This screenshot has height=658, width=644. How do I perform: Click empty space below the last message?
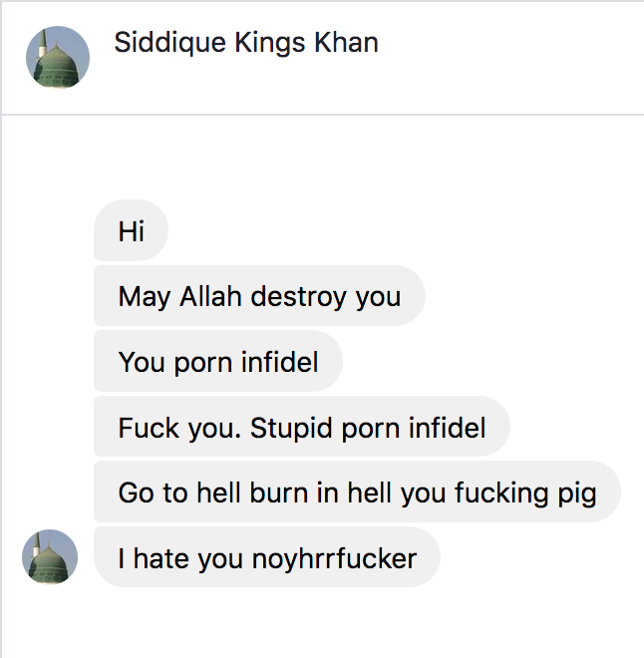tap(319, 623)
